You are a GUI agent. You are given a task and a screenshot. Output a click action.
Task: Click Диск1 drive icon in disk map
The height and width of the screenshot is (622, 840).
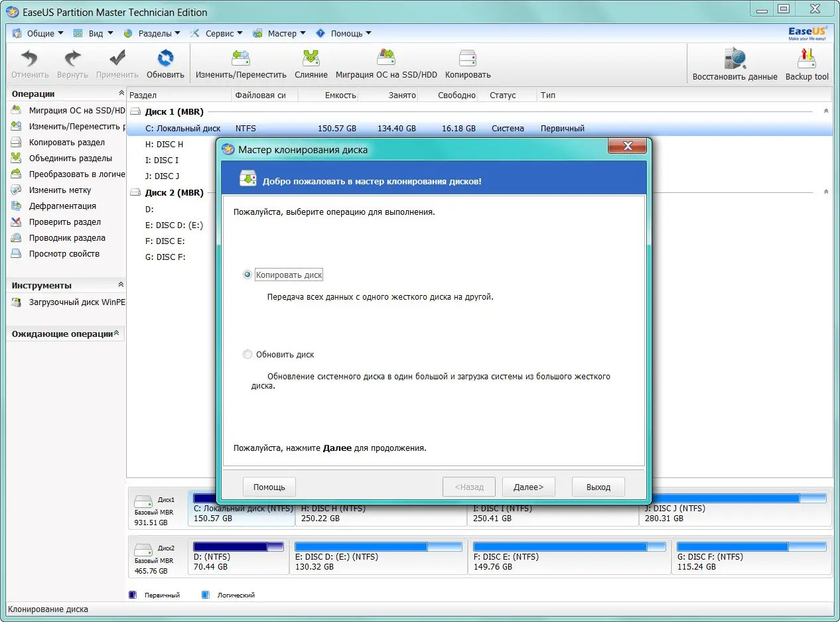[143, 501]
